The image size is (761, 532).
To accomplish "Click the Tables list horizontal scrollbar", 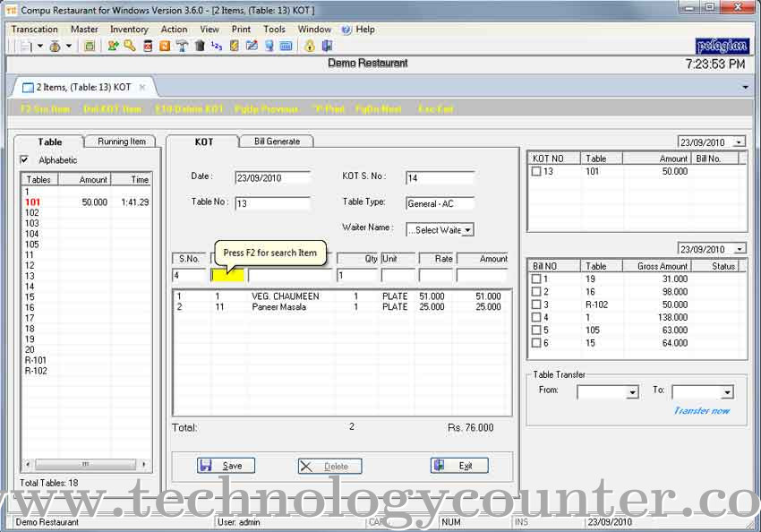I will pos(86,465).
